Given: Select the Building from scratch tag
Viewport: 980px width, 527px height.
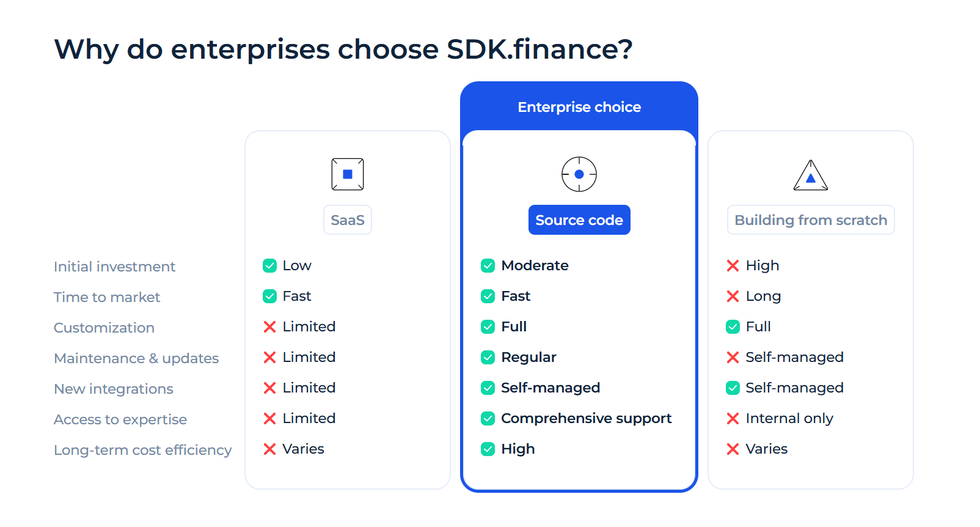Looking at the screenshot, I should pyautogui.click(x=810, y=220).
